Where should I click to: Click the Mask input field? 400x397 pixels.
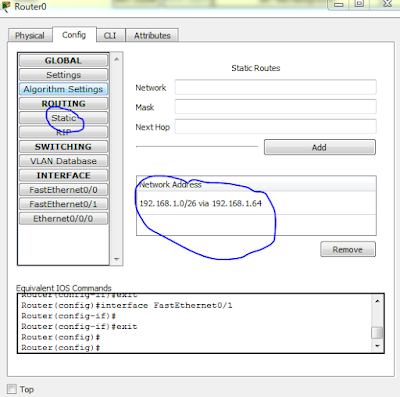(x=276, y=107)
